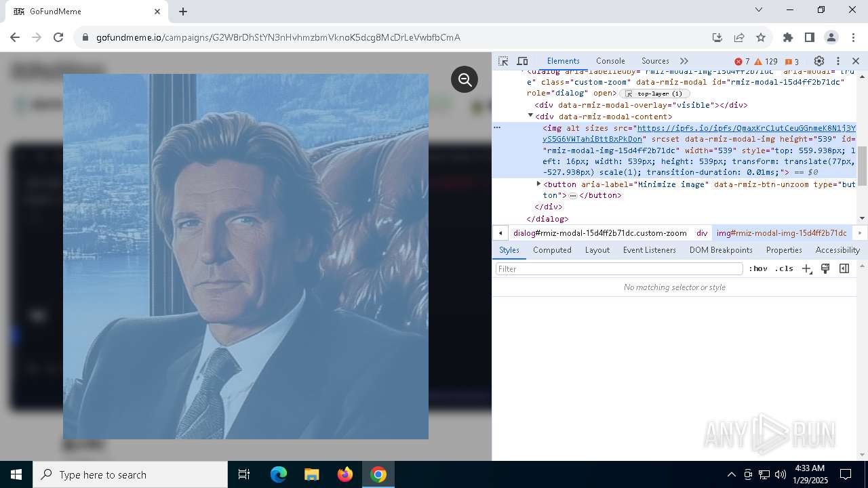Add a new style rule plus icon

[x=806, y=269]
